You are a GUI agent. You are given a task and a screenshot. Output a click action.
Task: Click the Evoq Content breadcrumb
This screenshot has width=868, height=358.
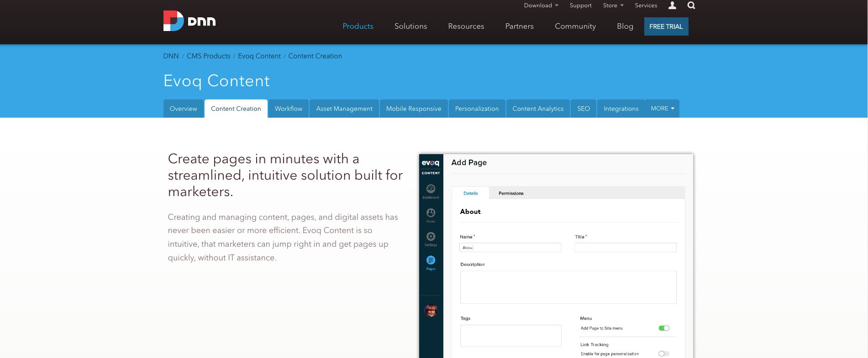259,56
